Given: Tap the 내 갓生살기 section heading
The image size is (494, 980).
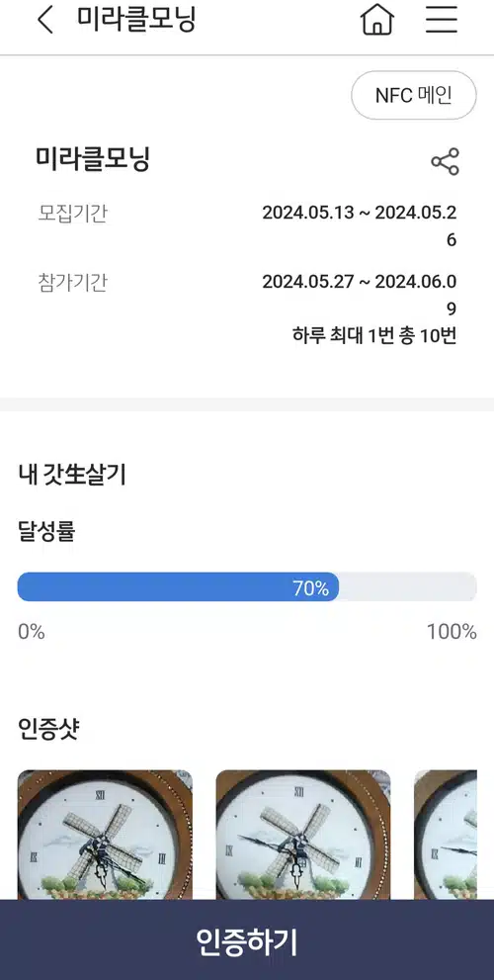Looking at the screenshot, I should coord(72,475).
